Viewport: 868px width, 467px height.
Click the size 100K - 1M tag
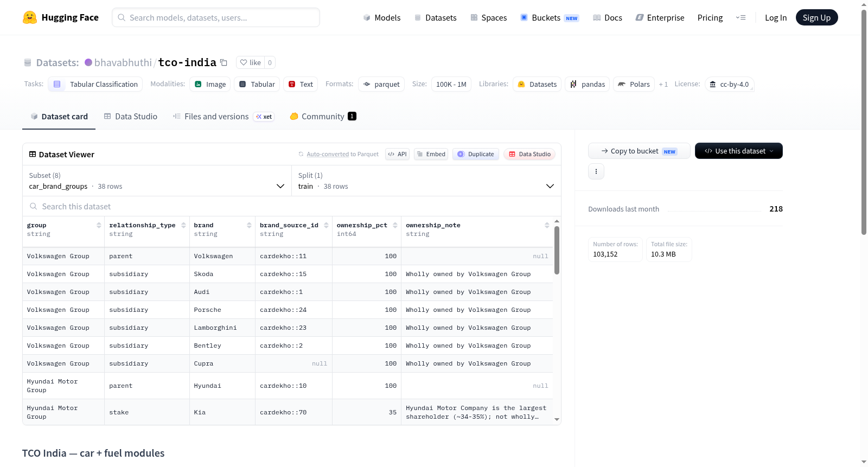[x=451, y=84]
